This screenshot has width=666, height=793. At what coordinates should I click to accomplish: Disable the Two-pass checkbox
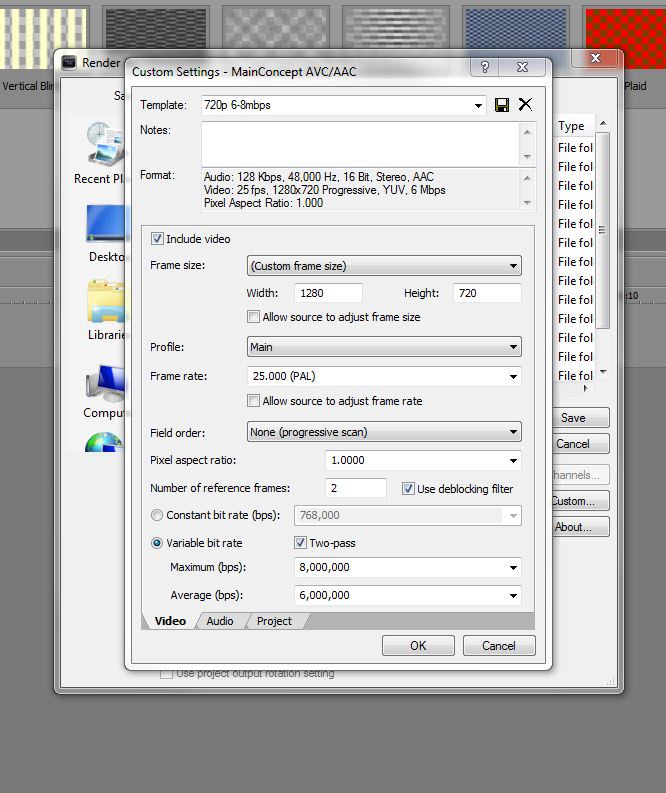300,543
